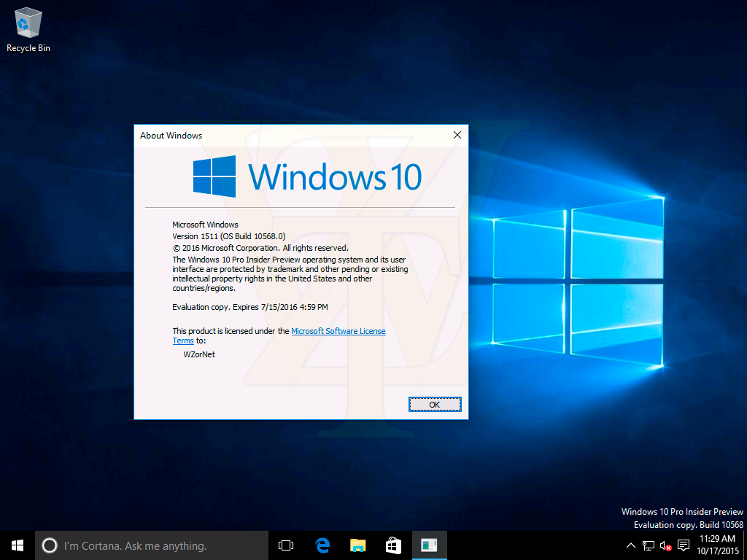Open the Microsoft Software License Terms link

pyautogui.click(x=338, y=331)
